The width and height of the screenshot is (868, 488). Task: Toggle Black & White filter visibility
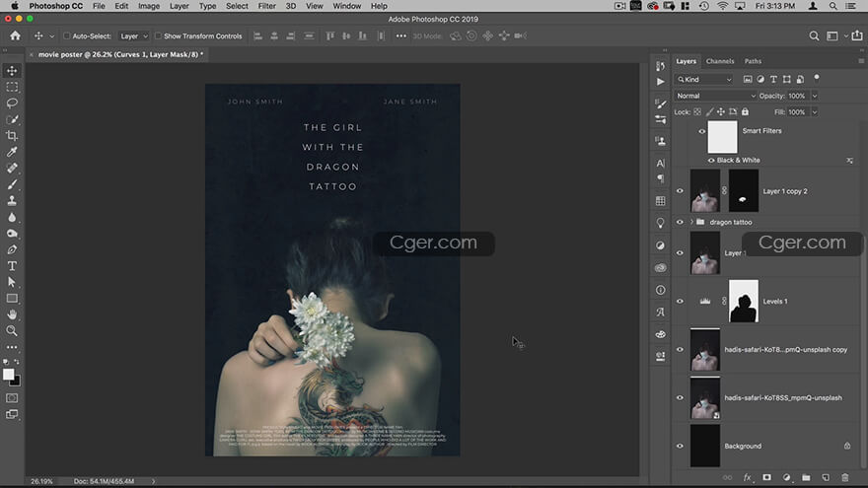(x=711, y=161)
